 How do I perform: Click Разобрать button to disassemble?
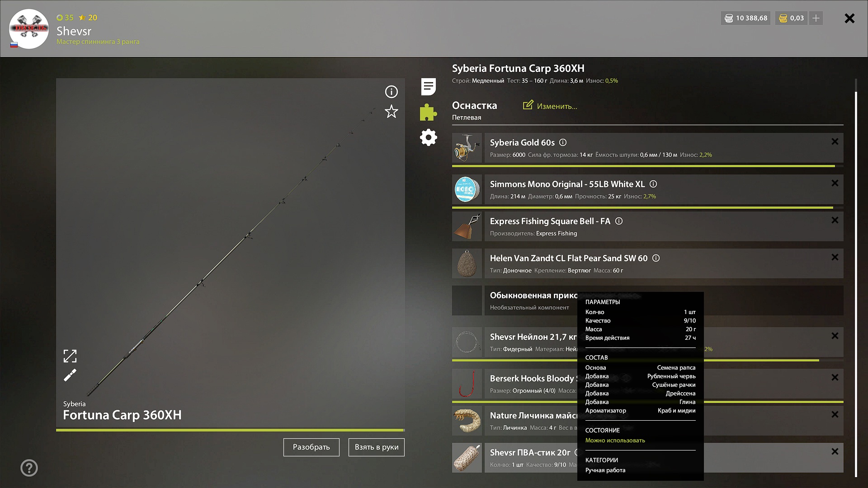pyautogui.click(x=311, y=447)
